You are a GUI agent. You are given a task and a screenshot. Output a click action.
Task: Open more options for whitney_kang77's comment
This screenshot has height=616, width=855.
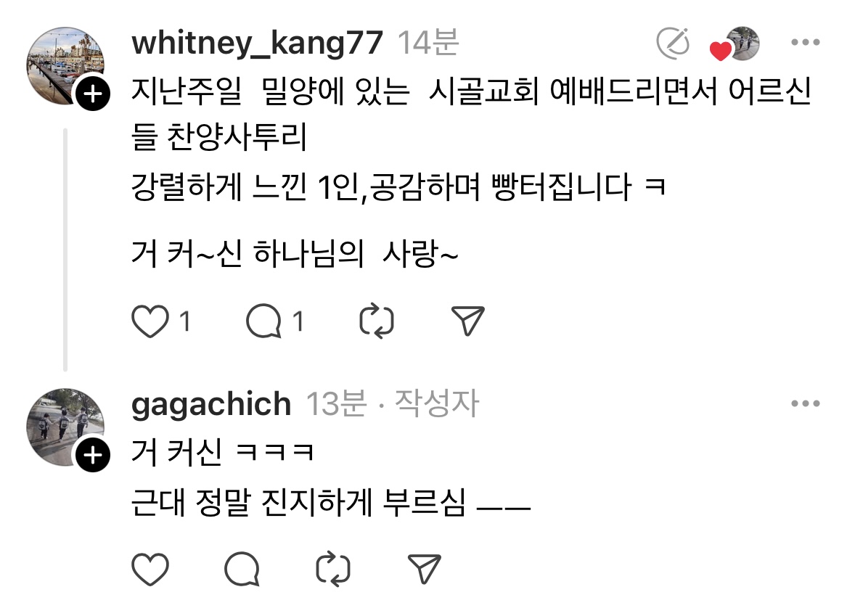[x=806, y=42]
